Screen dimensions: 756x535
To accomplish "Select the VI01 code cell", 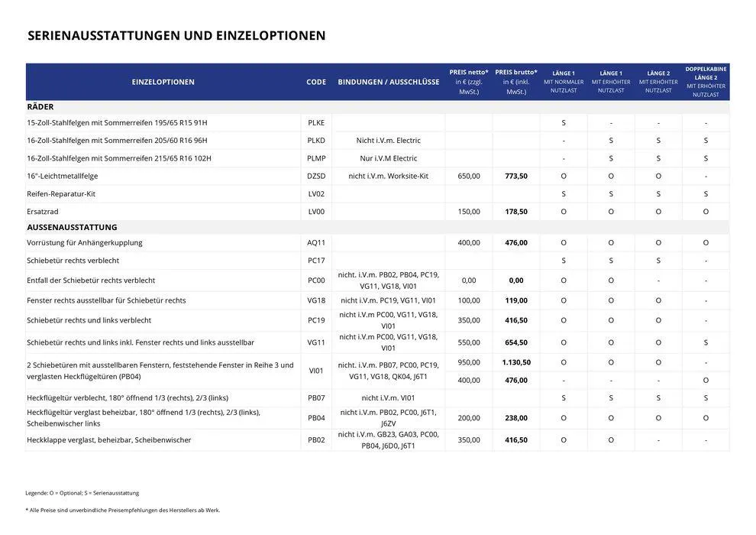I will click(x=315, y=369).
